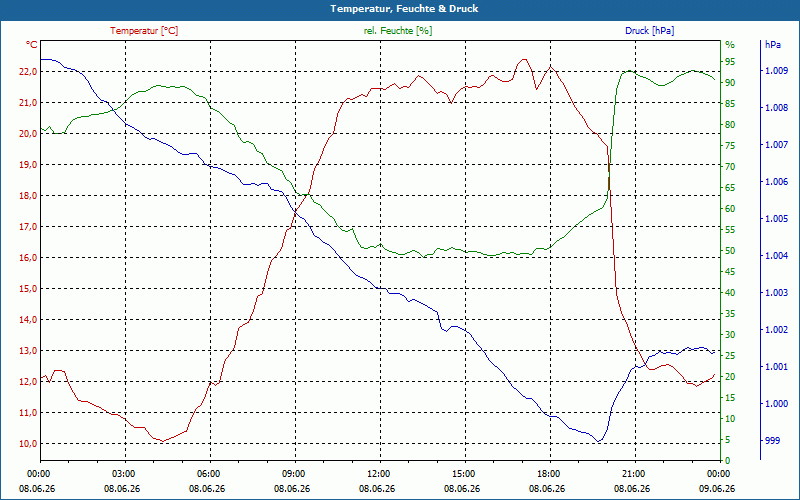Click the '18:00' time axis label
Viewport: 800px width, 500px height.
pos(548,473)
